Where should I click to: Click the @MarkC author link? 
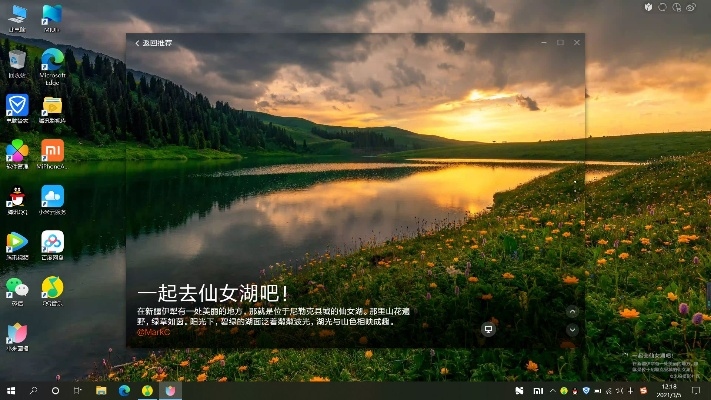click(x=153, y=332)
